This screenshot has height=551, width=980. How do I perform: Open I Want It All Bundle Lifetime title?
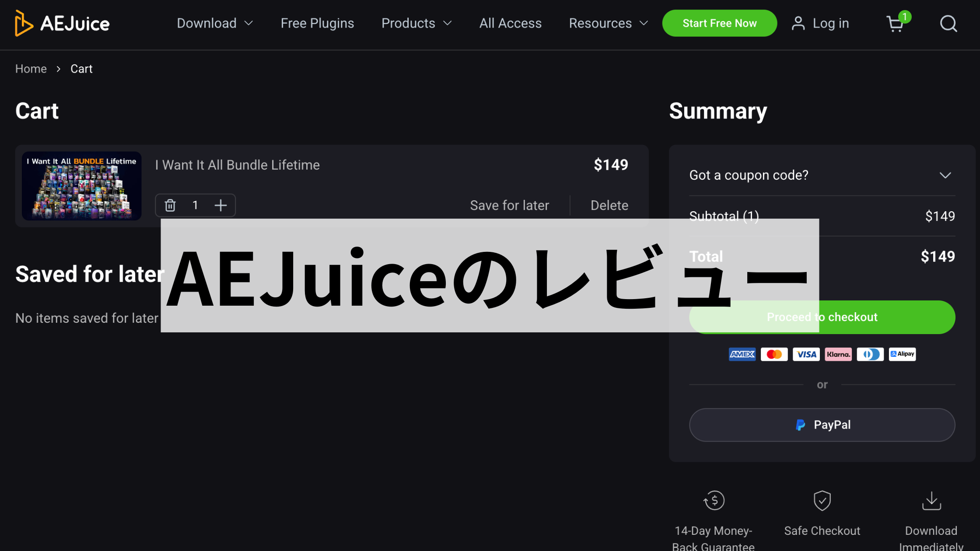[237, 165]
